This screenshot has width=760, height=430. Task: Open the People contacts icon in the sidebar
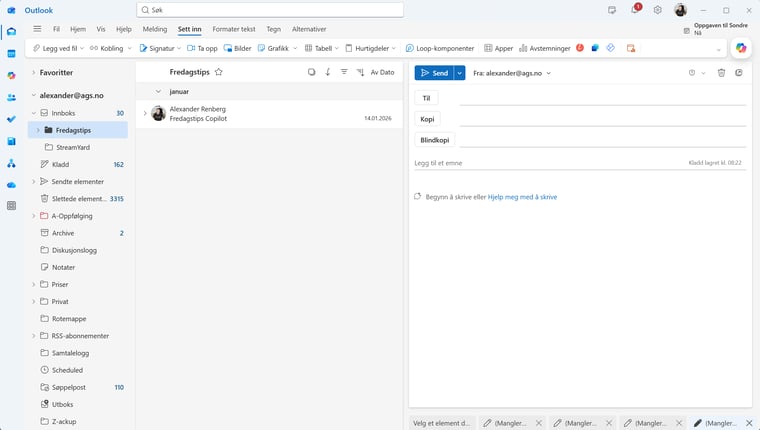(12, 97)
